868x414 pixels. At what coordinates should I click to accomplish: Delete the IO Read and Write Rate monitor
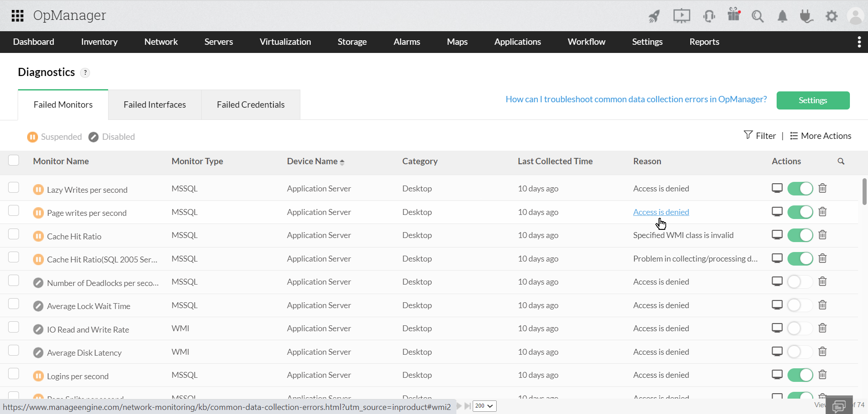pos(823,328)
